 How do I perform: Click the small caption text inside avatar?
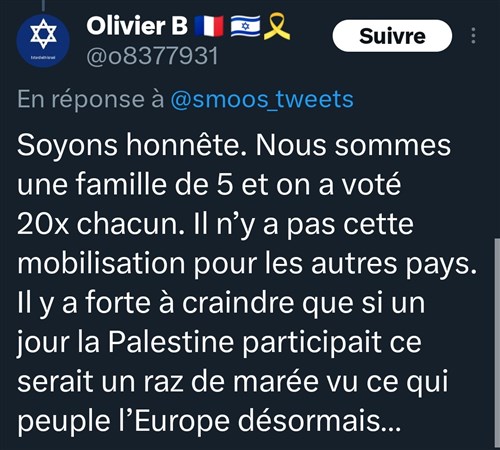pyautogui.click(x=43, y=57)
